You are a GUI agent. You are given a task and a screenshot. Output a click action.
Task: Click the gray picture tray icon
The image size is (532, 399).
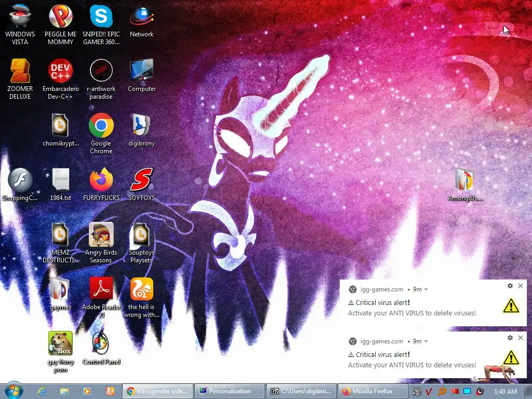[417, 392]
